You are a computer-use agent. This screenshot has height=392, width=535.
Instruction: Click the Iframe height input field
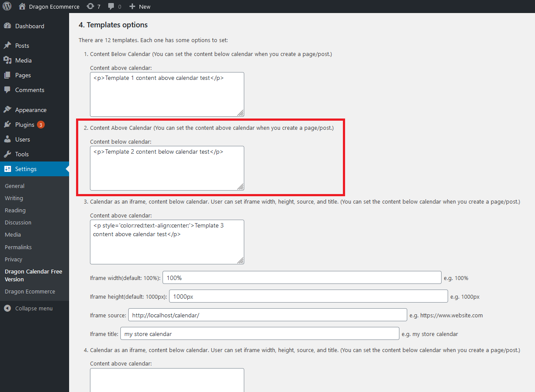click(308, 296)
